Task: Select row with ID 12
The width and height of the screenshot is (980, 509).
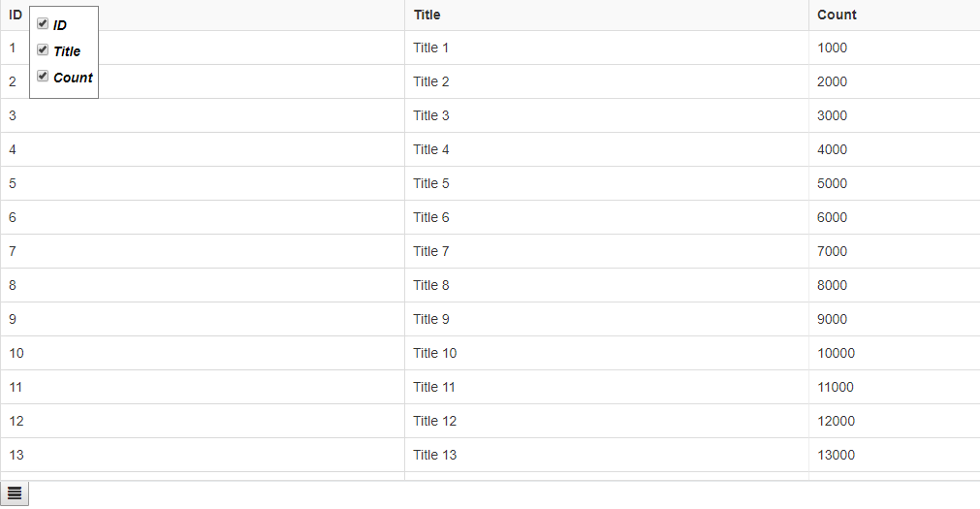Action: coord(16,421)
